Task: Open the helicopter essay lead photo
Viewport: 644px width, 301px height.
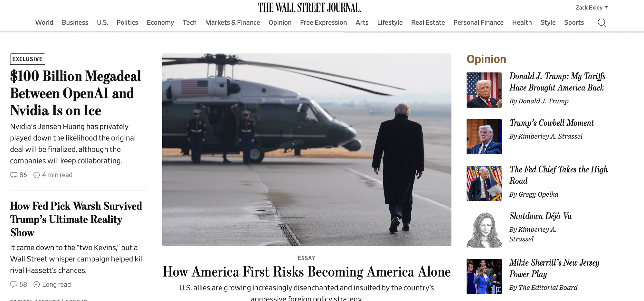Action: coord(307,150)
